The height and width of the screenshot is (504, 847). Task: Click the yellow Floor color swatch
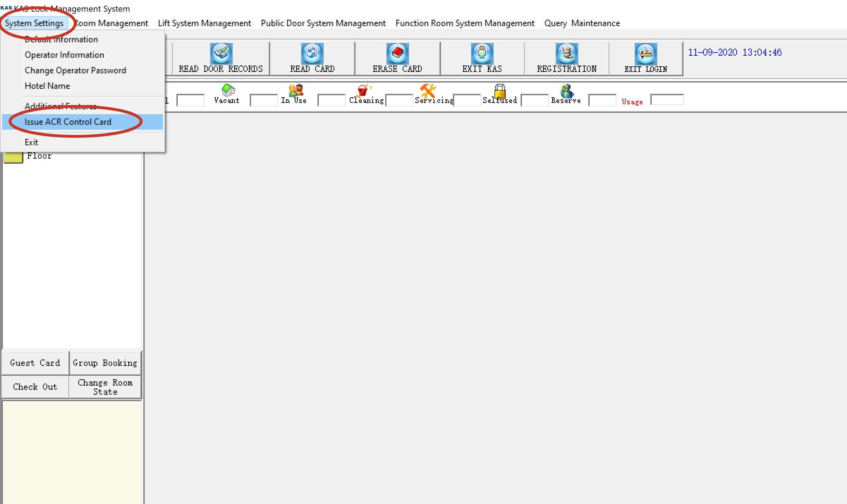click(13, 157)
